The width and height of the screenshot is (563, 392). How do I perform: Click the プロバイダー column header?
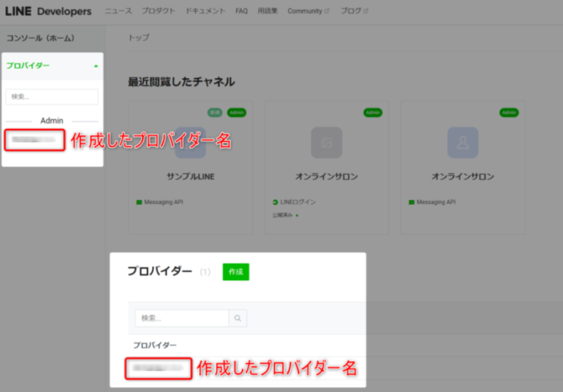pyautogui.click(x=155, y=346)
